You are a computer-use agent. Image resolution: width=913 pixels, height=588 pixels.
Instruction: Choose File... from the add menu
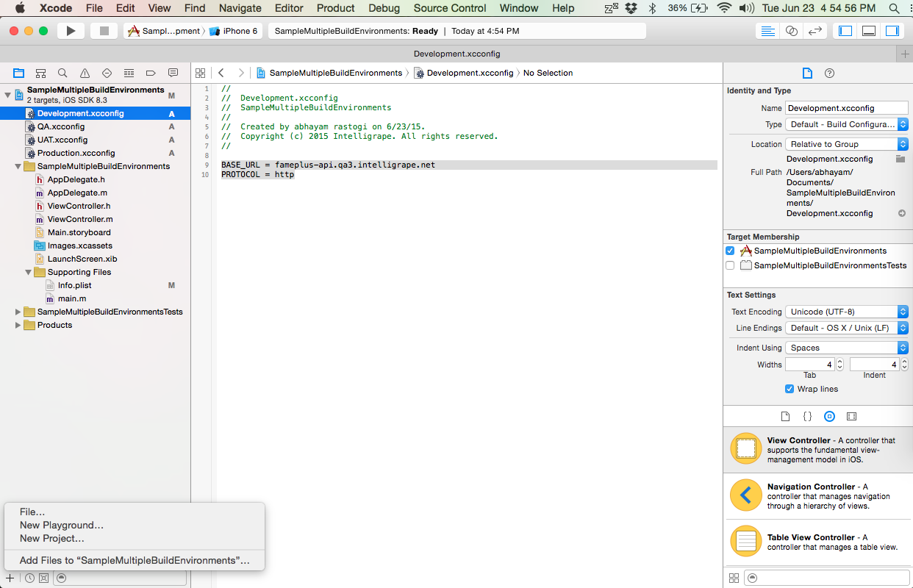point(134,512)
